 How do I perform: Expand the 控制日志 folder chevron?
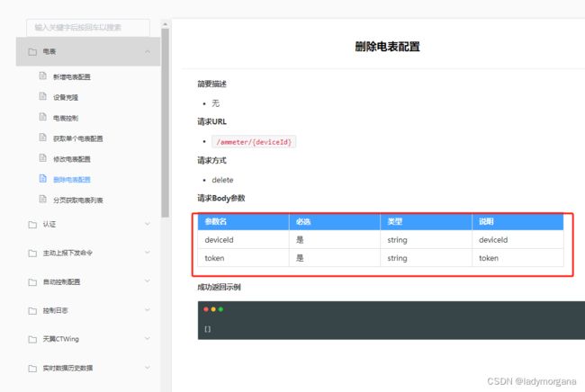point(148,309)
